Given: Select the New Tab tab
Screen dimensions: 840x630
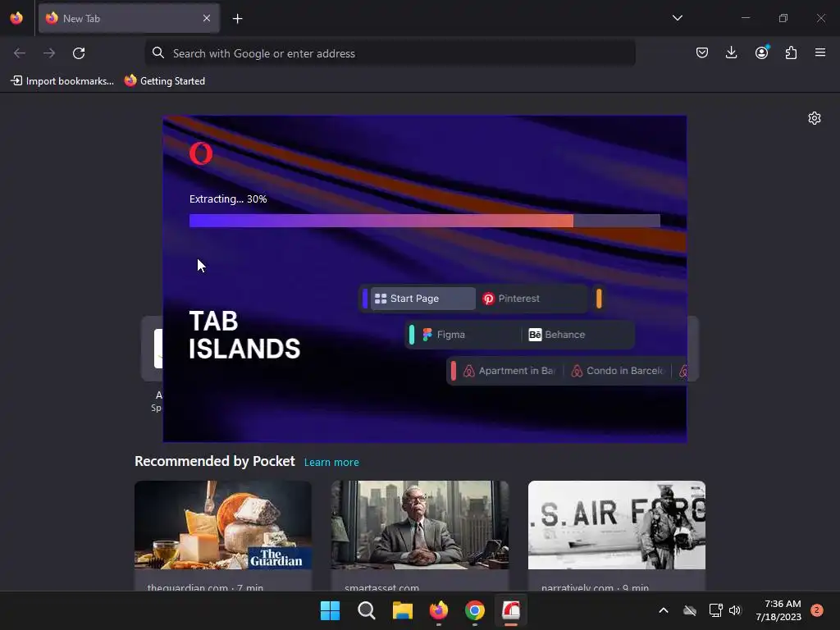Looking at the screenshot, I should click(129, 18).
